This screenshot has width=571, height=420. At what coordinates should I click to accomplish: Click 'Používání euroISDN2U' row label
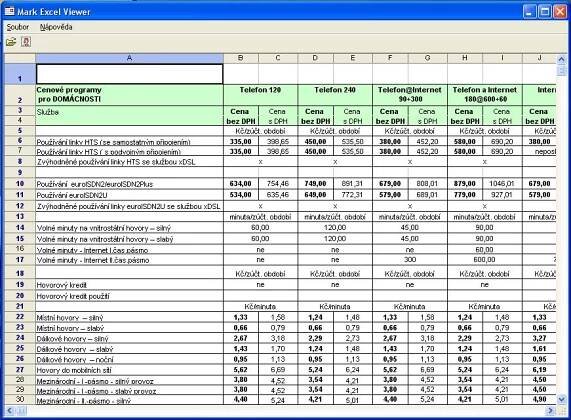pos(72,195)
